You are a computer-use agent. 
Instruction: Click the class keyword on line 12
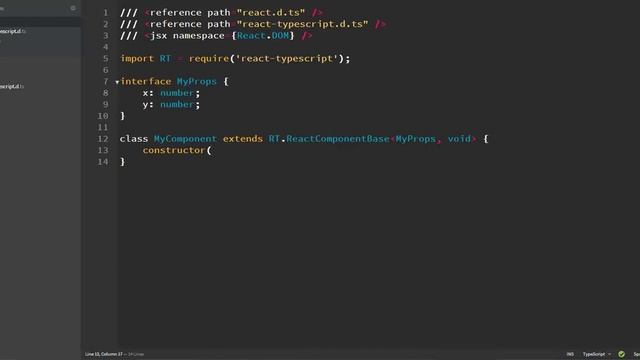click(134, 139)
